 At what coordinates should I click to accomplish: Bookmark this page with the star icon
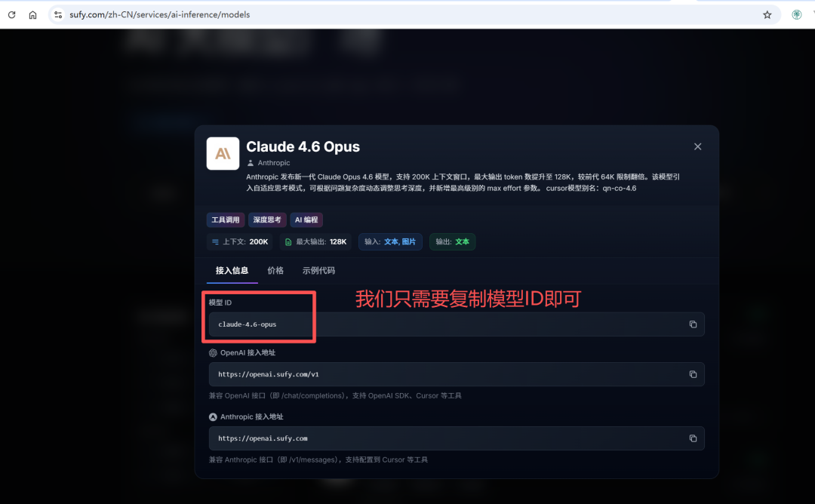point(767,14)
